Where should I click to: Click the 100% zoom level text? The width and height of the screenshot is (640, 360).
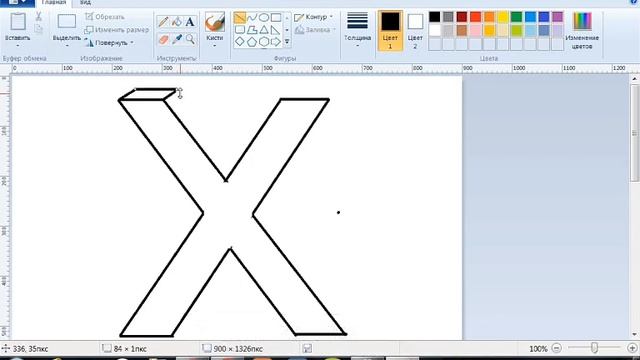point(538,349)
